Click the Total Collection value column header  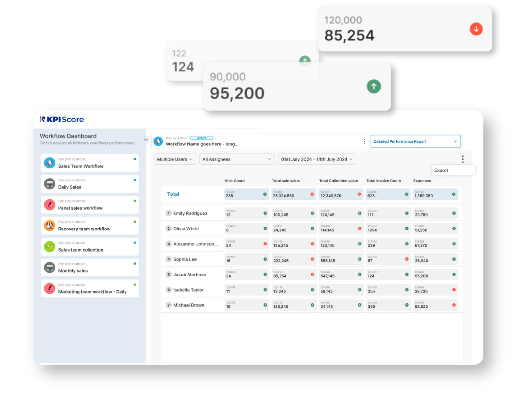[338, 181]
